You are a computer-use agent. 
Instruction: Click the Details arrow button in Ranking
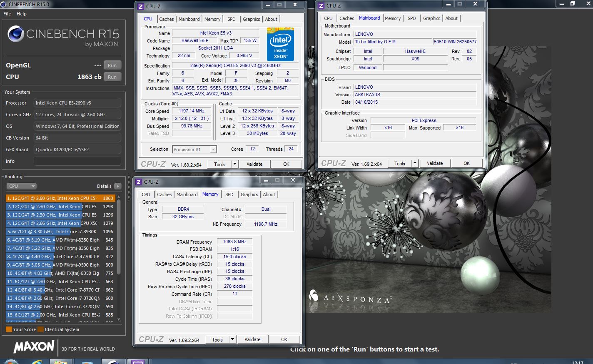pos(118,186)
